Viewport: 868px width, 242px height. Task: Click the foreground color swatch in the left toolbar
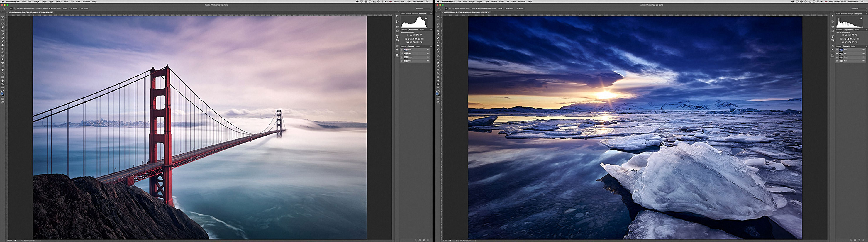[2, 94]
